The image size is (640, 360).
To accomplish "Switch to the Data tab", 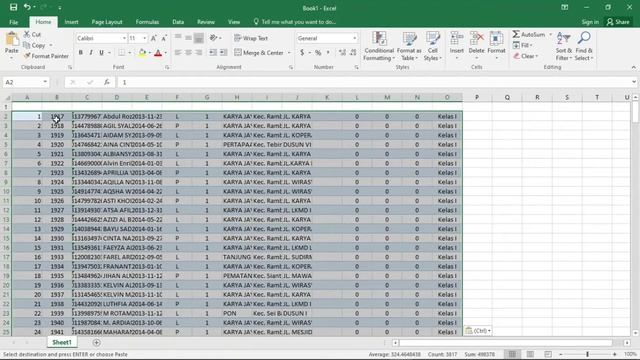I will point(178,22).
